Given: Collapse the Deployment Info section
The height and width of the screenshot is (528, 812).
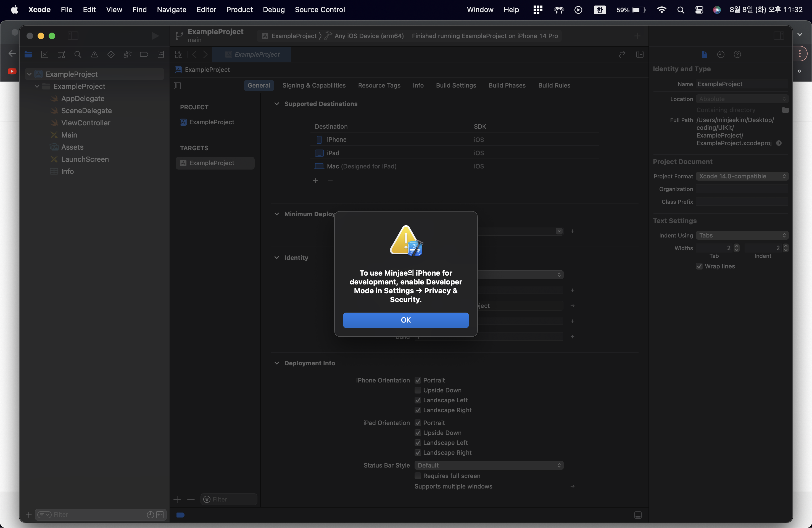Looking at the screenshot, I should click(277, 363).
